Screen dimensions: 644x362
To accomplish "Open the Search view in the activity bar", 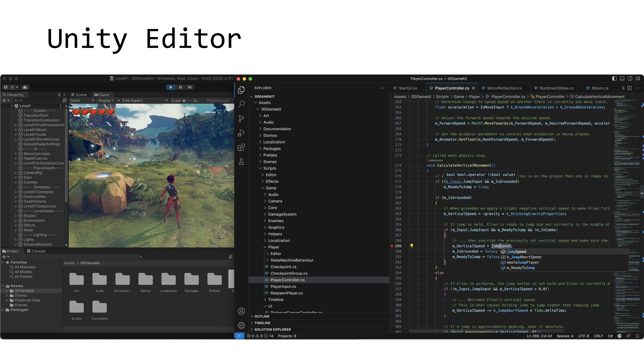I will pyautogui.click(x=241, y=104).
